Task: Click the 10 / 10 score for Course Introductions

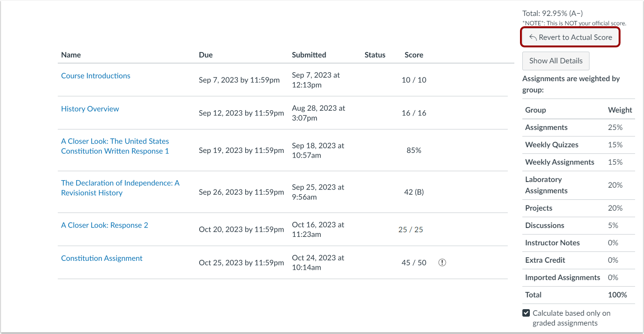Action: [414, 80]
